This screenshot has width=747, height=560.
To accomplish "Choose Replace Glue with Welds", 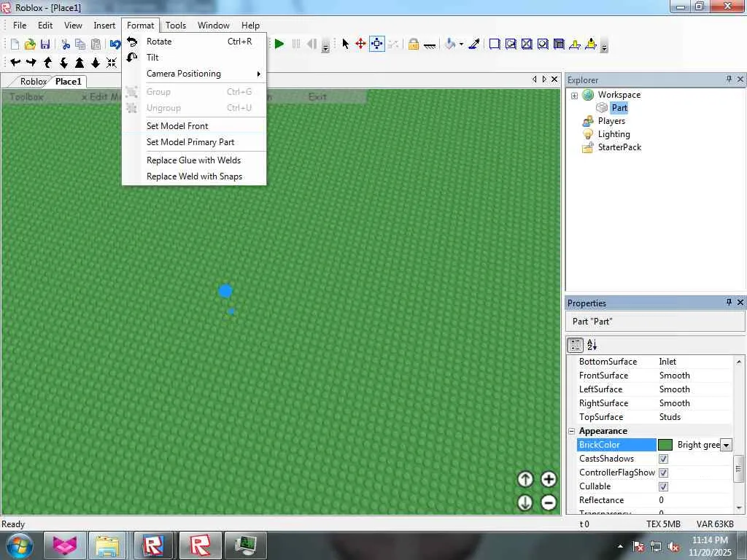I will click(x=194, y=160).
